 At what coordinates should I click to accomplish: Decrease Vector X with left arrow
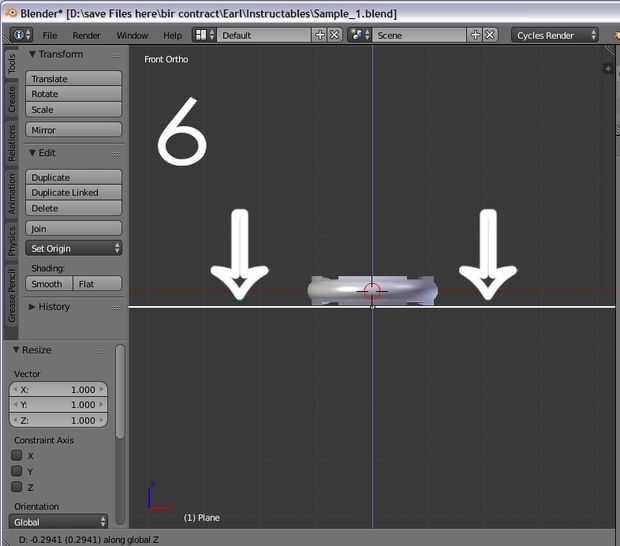click(x=15, y=389)
